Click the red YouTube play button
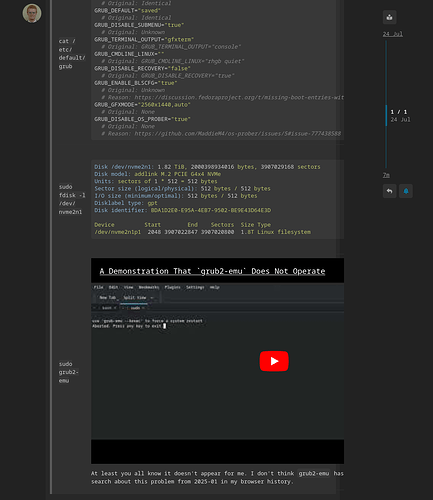This screenshot has width=433, height=500. 274,361
